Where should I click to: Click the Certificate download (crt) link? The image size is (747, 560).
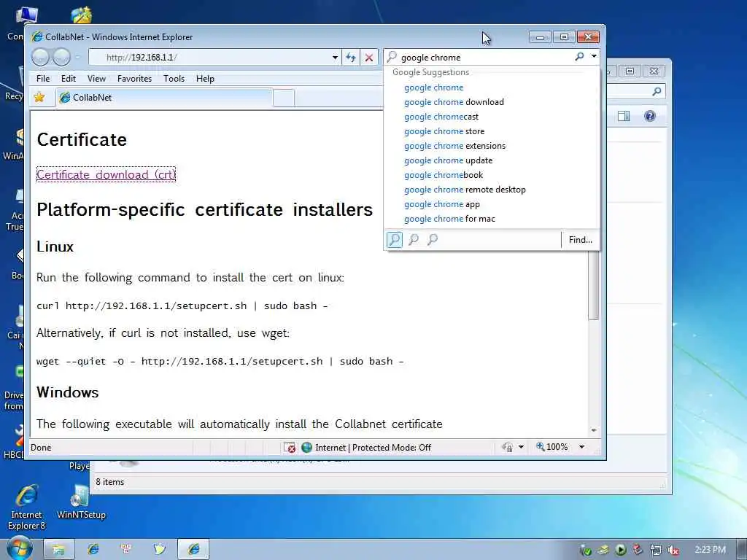click(107, 175)
